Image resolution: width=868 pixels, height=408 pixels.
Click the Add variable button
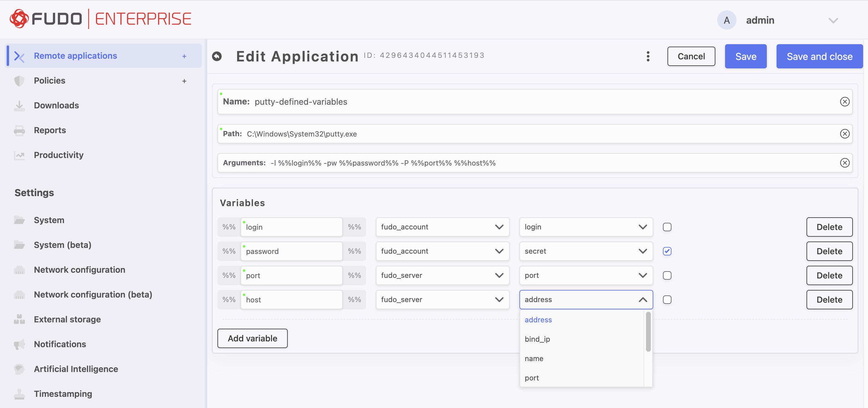pyautogui.click(x=252, y=338)
